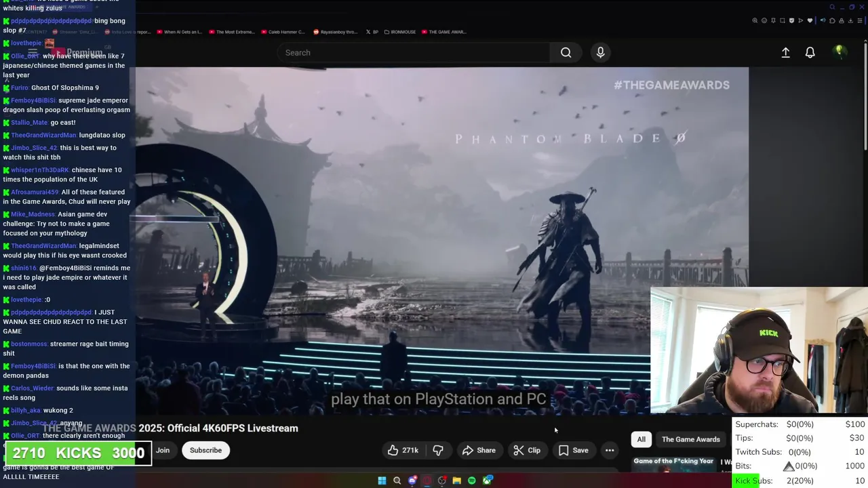Open the X 'BP' bookmark
Viewport: 868px width, 488px height.
tap(372, 32)
